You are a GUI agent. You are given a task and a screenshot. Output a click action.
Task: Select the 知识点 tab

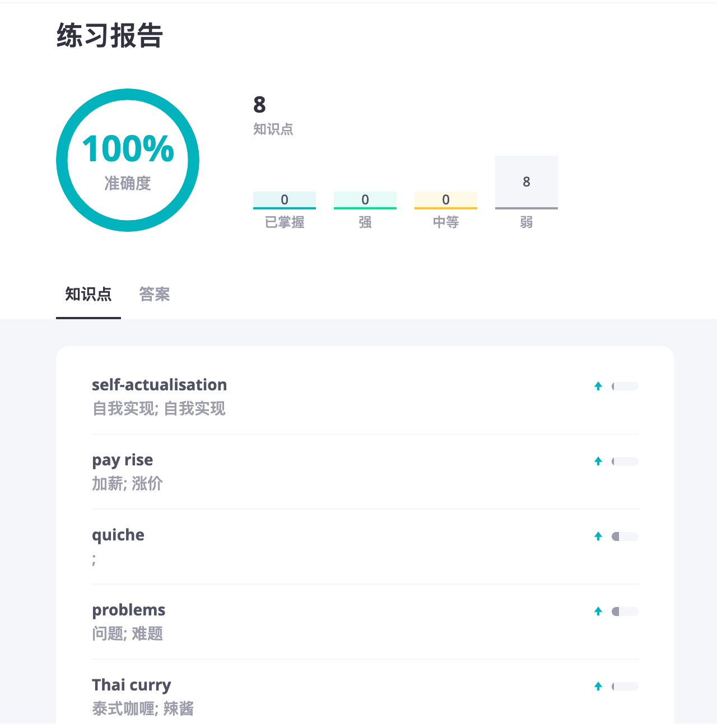(89, 294)
